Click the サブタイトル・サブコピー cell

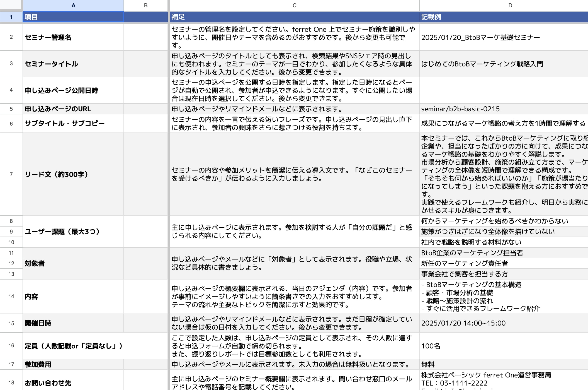pos(73,123)
